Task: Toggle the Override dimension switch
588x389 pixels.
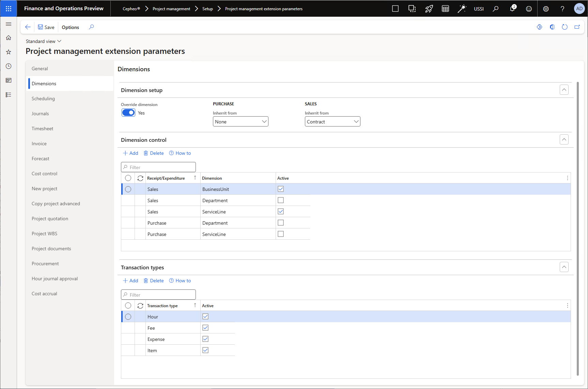Action: click(128, 113)
